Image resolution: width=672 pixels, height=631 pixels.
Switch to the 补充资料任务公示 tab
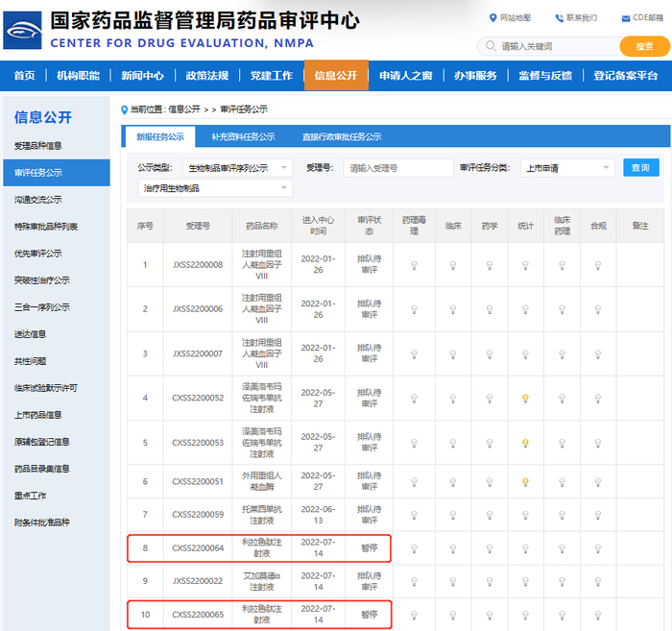(x=243, y=136)
